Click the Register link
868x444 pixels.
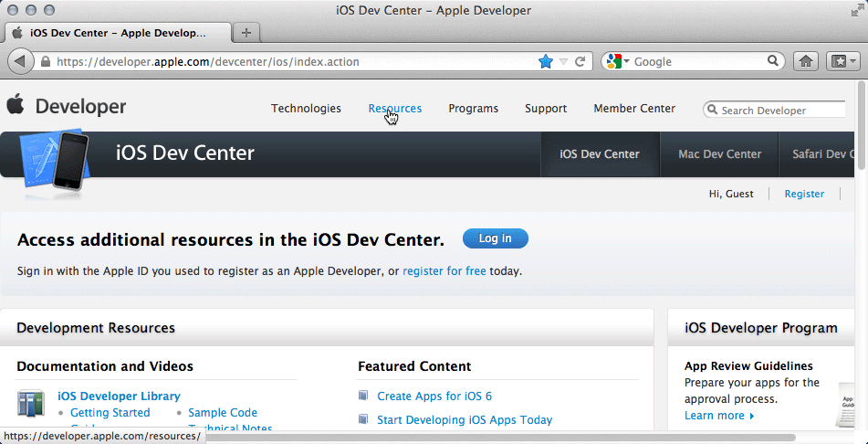tap(804, 194)
